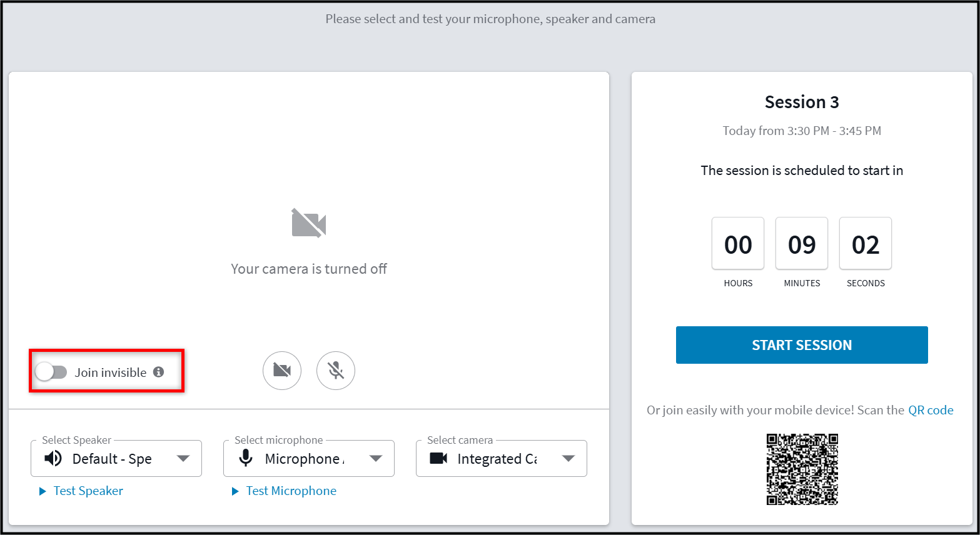Click 'The session is scheduled to start in' text
This screenshot has width=980, height=535.
(802, 171)
